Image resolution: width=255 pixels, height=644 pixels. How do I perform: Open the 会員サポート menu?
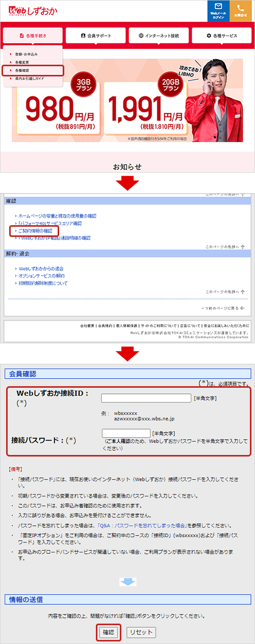pos(96,36)
